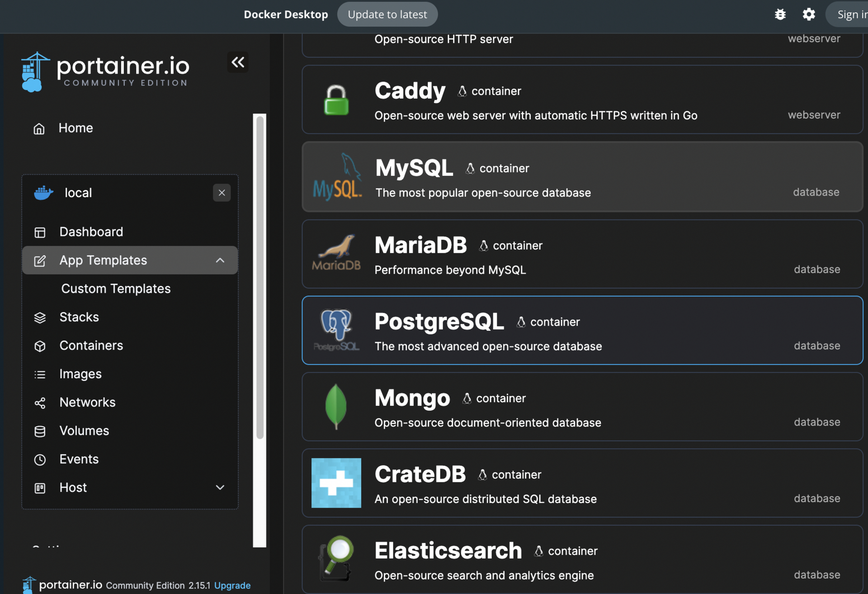Screen dimensions: 868x594
Task: Go to Home in the sidebar
Action: tap(75, 128)
